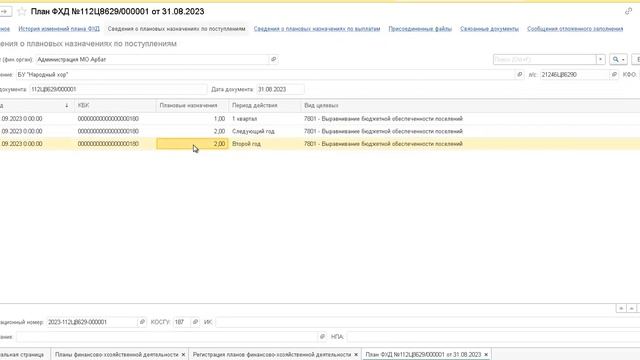Viewport: 640px width, 360px height.
Task: Select the 1 квартал period cell
Action: (264, 119)
